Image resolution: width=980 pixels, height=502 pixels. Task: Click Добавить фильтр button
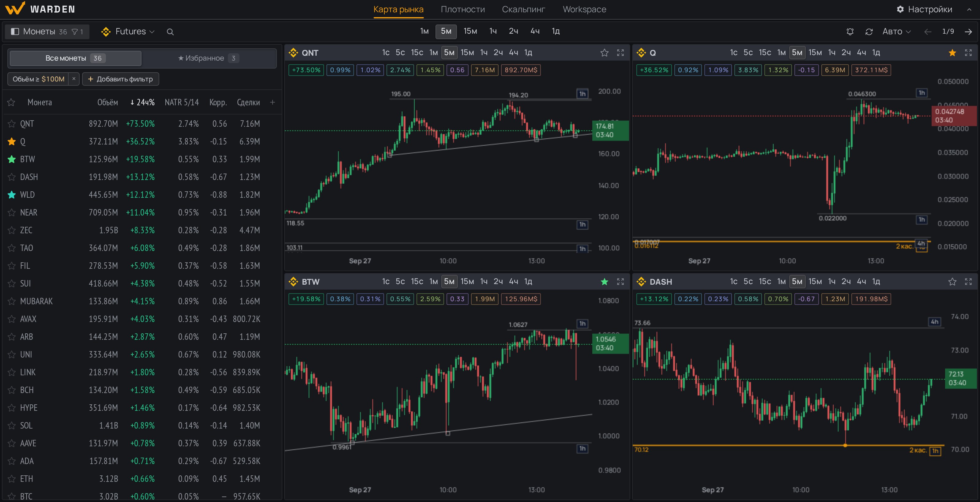[121, 79]
